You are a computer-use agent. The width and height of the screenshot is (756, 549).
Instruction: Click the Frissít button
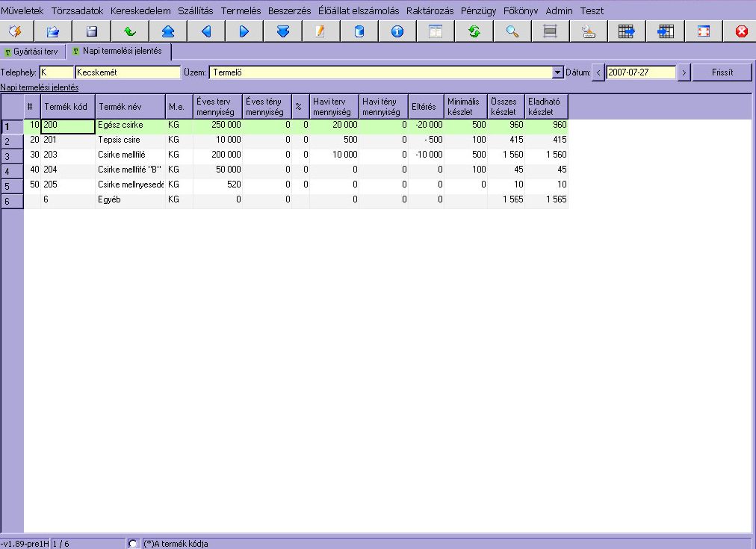721,72
